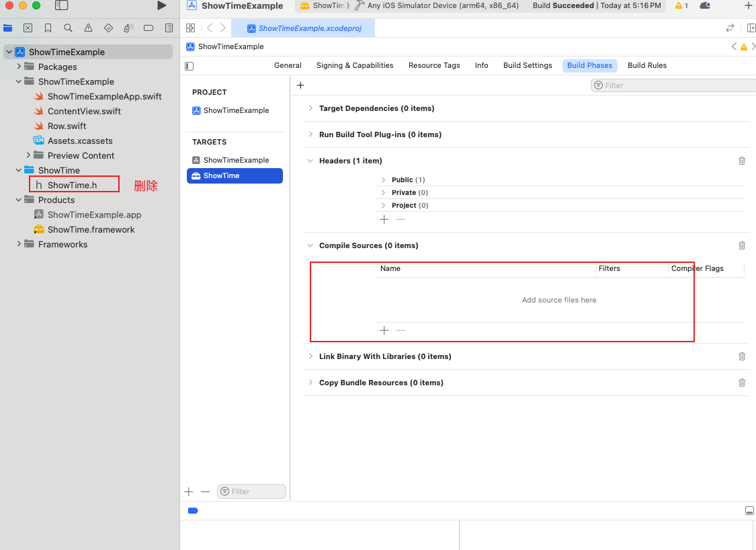Click the cloud status icon
The height and width of the screenshot is (550, 756).
[x=705, y=5]
